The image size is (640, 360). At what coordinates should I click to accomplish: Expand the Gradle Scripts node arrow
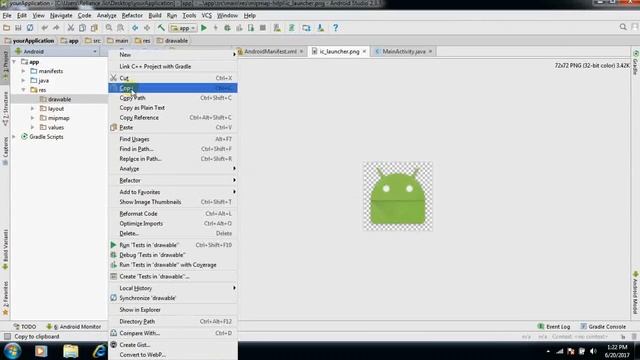coord(15,137)
